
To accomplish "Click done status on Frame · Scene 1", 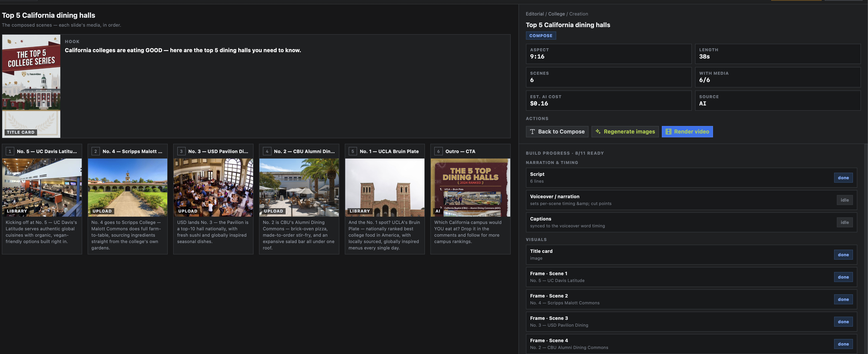I will (x=843, y=277).
